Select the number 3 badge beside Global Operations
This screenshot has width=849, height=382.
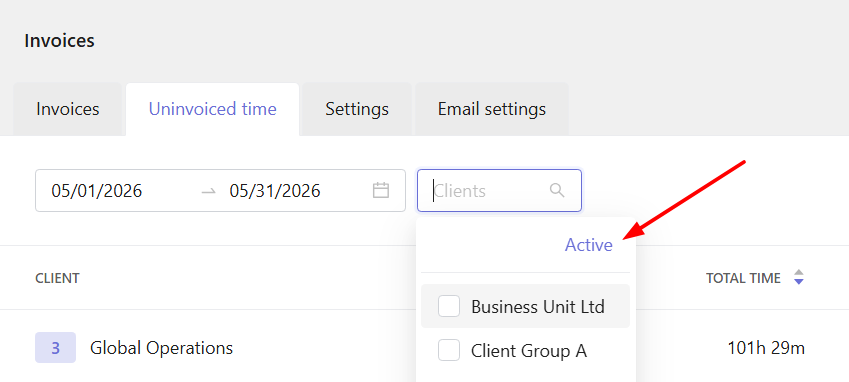[x=55, y=347]
